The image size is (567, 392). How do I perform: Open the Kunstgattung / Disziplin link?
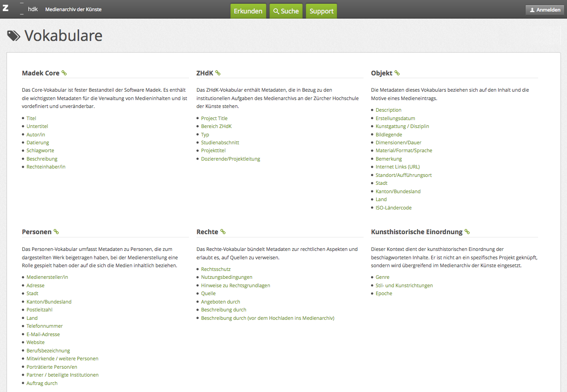(x=402, y=127)
